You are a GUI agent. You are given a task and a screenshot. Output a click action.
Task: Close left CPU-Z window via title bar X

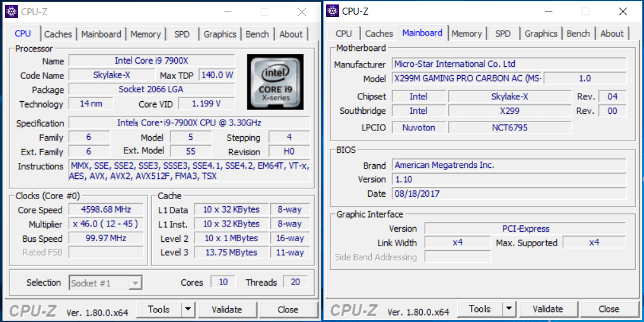click(302, 12)
